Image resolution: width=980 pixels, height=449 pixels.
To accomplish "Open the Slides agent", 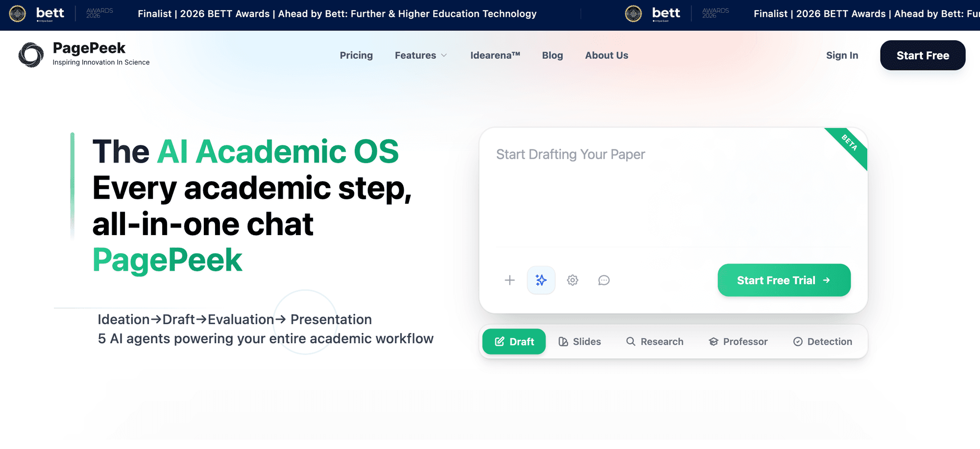I will click(580, 341).
